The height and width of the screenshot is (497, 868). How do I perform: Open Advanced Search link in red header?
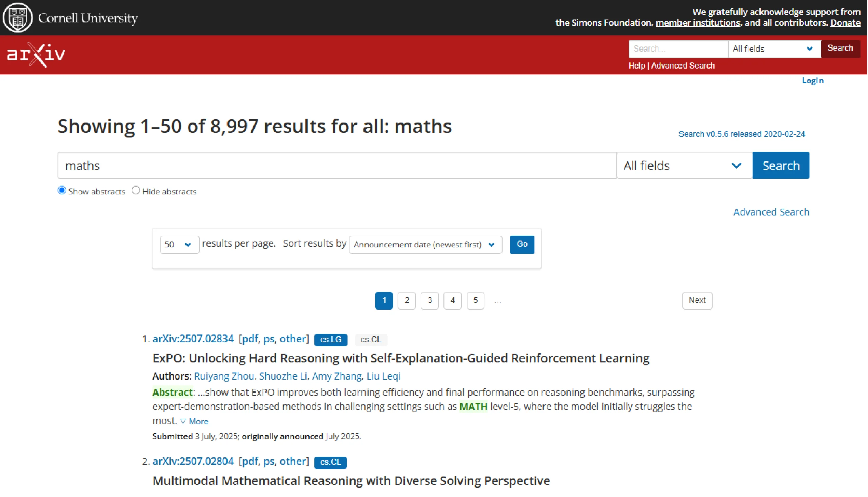click(683, 65)
